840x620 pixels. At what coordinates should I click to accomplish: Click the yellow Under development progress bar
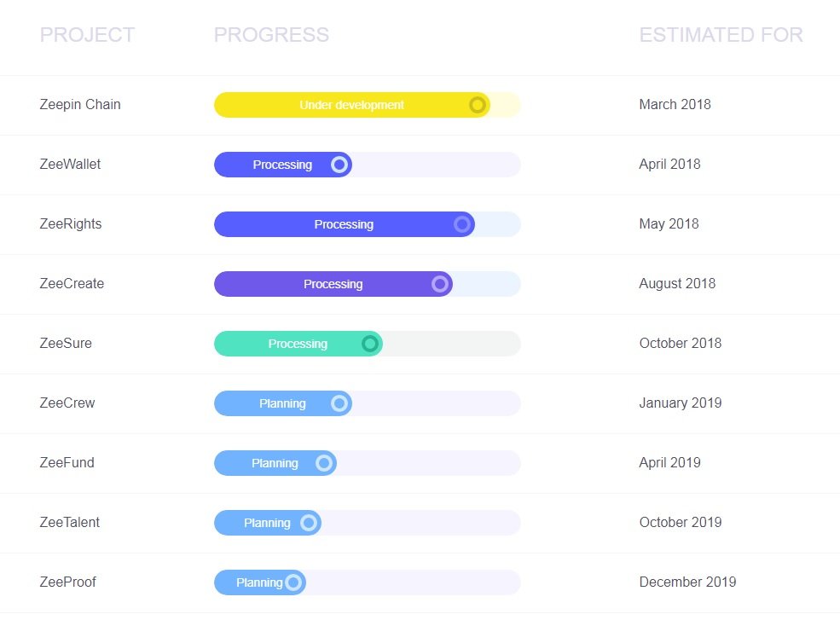[x=352, y=105]
